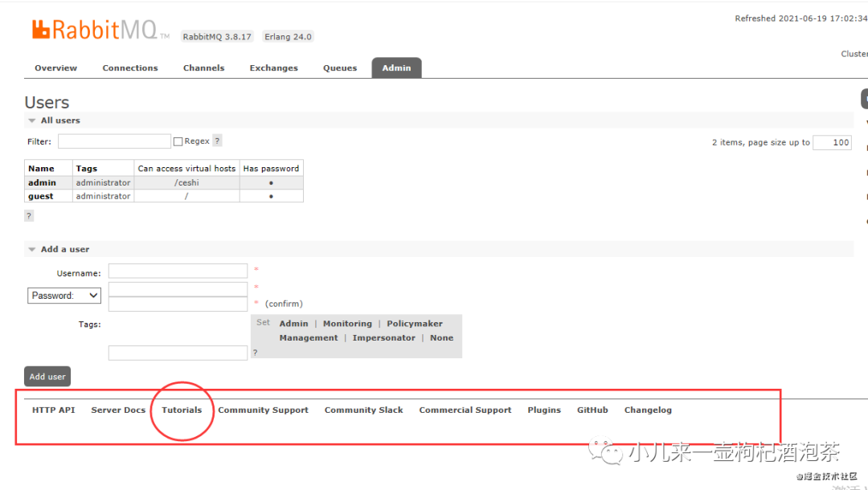This screenshot has width=868, height=490.
Task: Focus the first Password input field
Action: point(178,289)
